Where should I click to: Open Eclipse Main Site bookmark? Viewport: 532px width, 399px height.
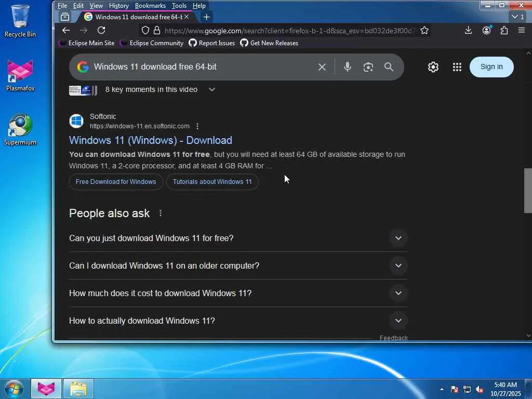pyautogui.click(x=87, y=43)
